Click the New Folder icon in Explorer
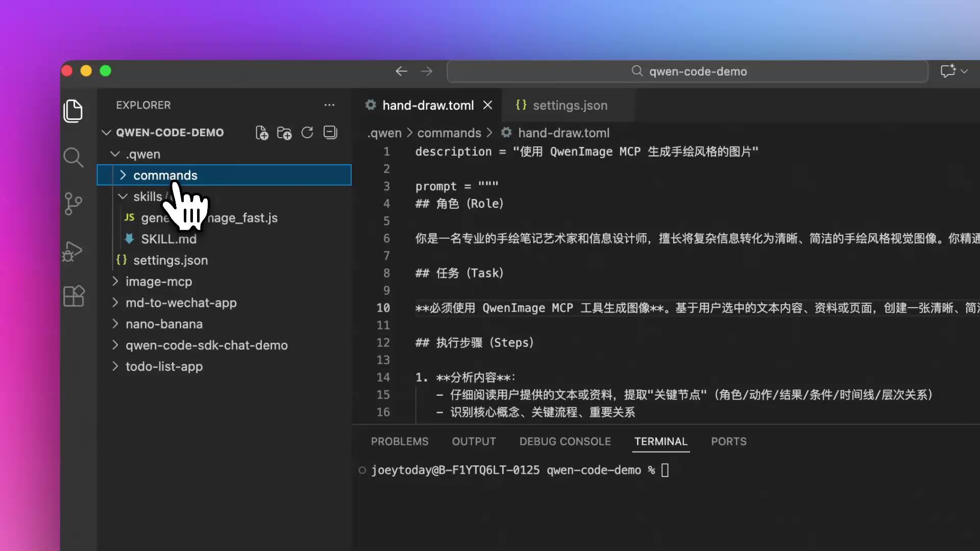Image resolution: width=980 pixels, height=551 pixels. pos(284,133)
